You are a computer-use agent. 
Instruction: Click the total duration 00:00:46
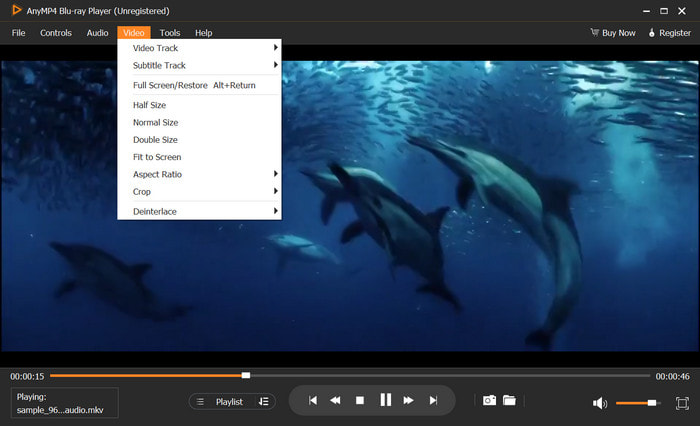coord(672,376)
